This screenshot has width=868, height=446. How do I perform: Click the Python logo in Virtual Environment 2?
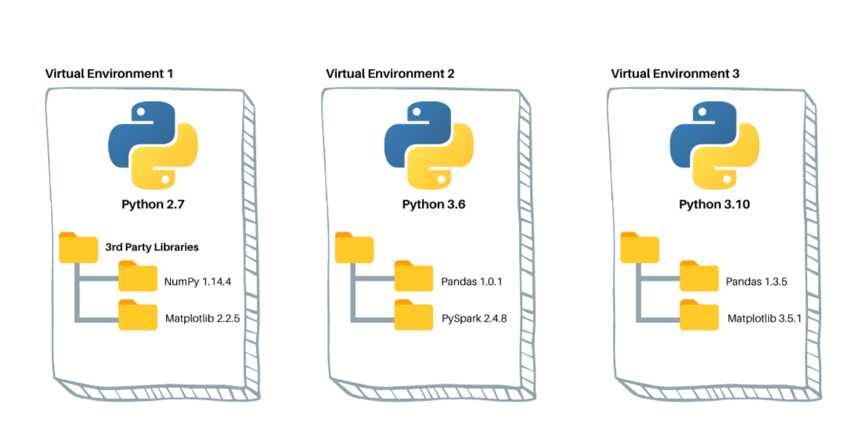point(429,146)
